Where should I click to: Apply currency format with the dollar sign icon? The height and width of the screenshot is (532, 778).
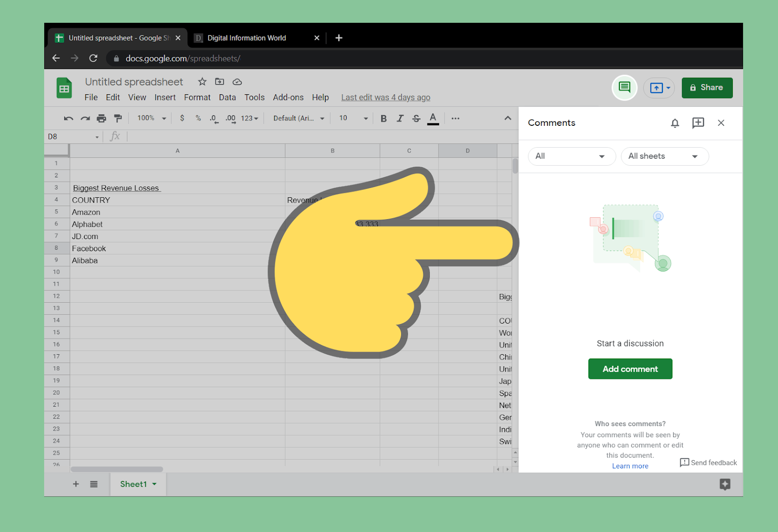(182, 118)
